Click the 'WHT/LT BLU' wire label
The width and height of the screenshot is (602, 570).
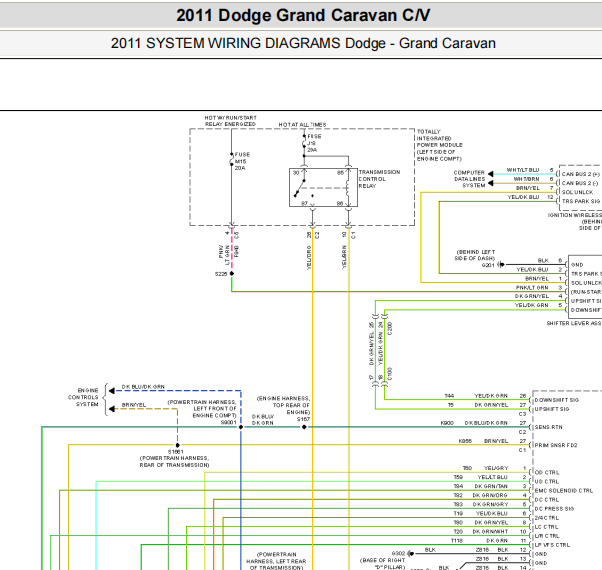coord(523,170)
